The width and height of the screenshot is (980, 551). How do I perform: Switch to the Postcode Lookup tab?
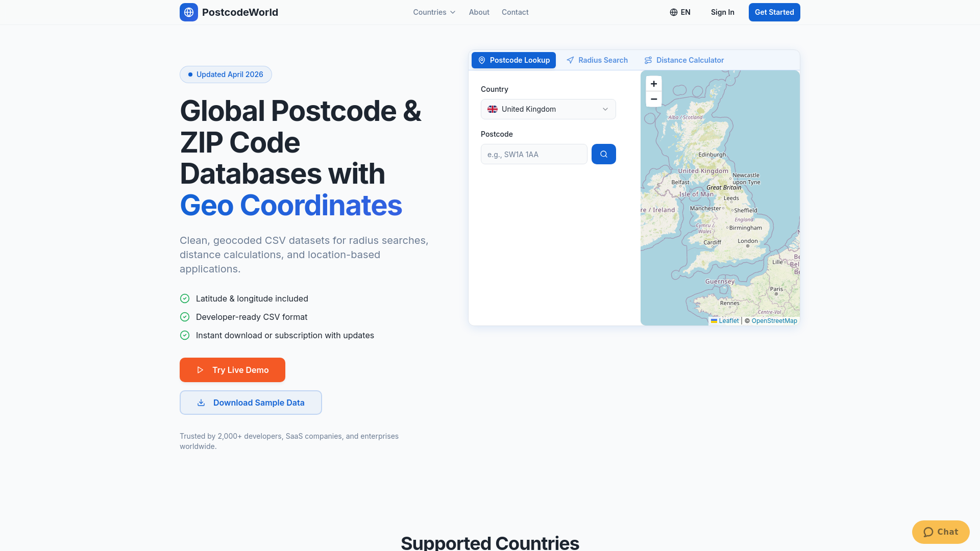(513, 60)
